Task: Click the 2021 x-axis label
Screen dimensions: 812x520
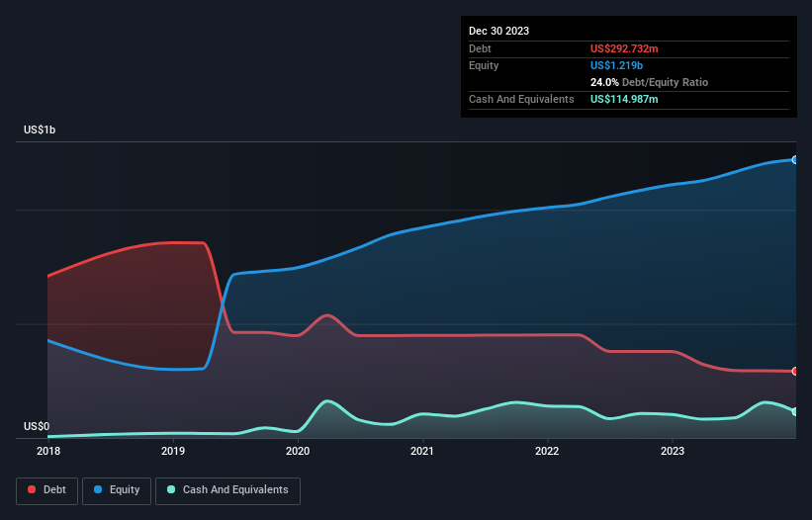Action: click(422, 451)
